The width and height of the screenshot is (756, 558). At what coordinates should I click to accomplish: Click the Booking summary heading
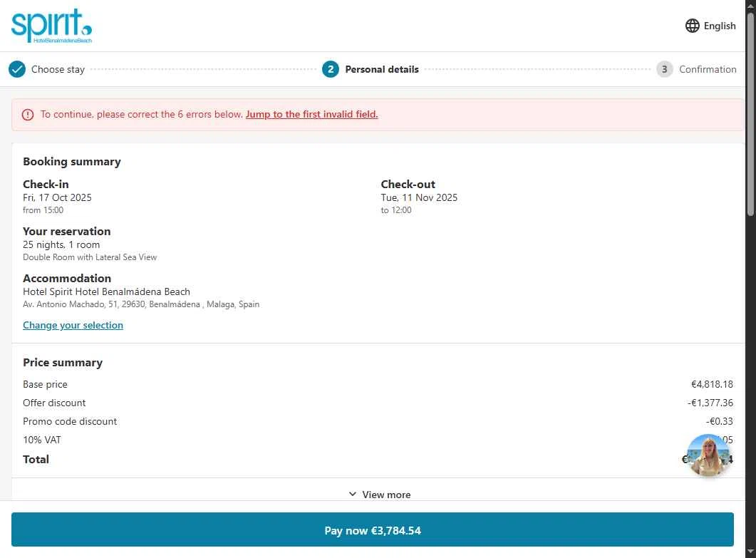click(72, 162)
